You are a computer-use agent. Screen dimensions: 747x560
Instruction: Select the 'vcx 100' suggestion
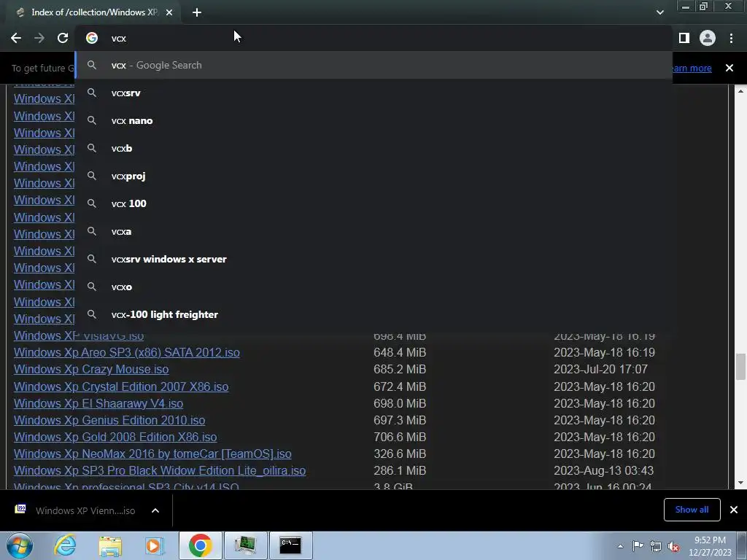pos(373,203)
